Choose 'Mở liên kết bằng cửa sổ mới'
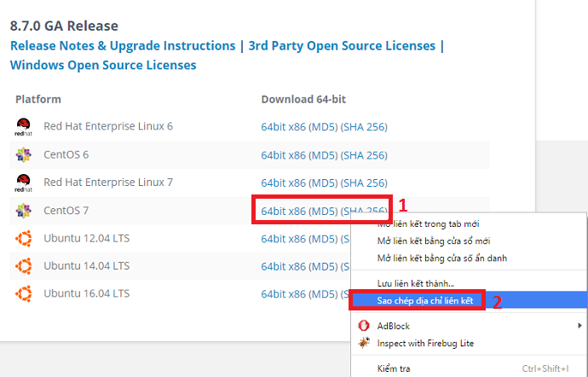The image size is (588, 377). [x=469, y=241]
